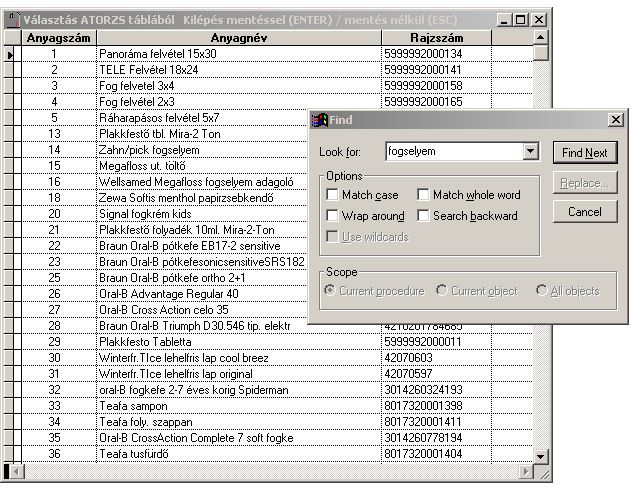
Task: Select Signal fogkrém kids row
Action: [x=202, y=214]
